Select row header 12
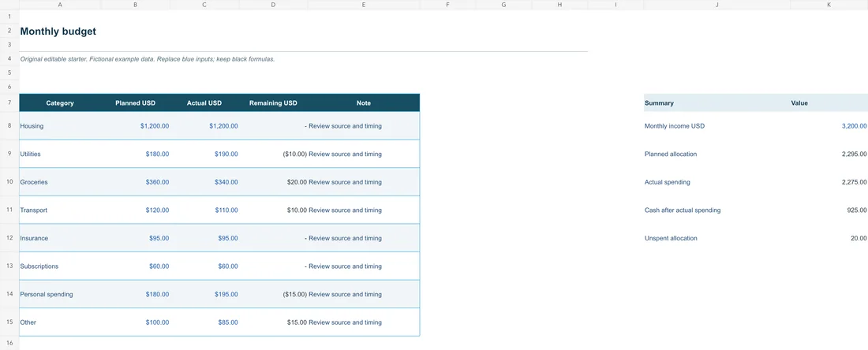Screen dimensions: 868x350 [9, 238]
